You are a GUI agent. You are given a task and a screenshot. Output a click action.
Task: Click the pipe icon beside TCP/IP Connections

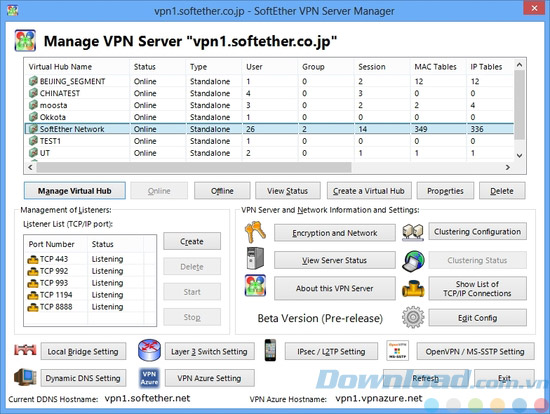pos(413,289)
